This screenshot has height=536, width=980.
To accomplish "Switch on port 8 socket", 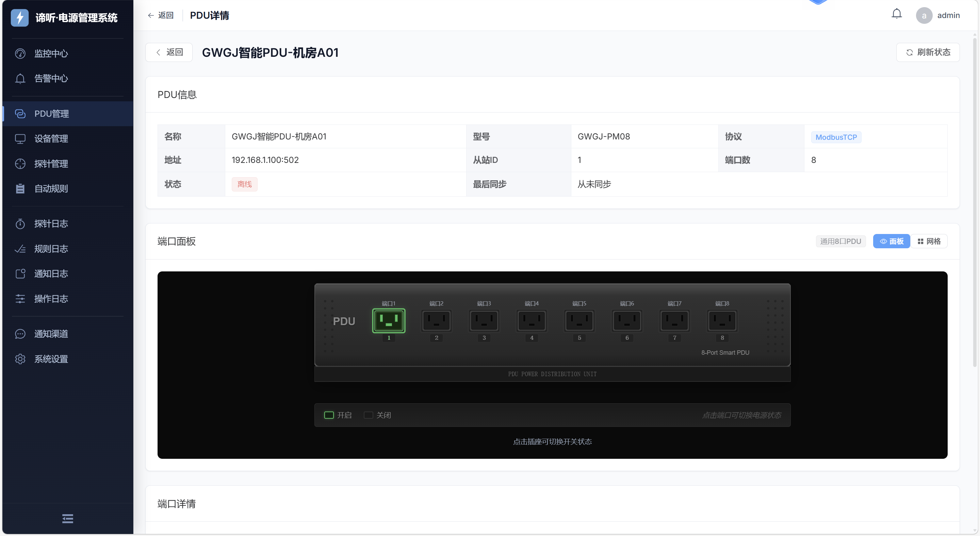I will 722,320.
